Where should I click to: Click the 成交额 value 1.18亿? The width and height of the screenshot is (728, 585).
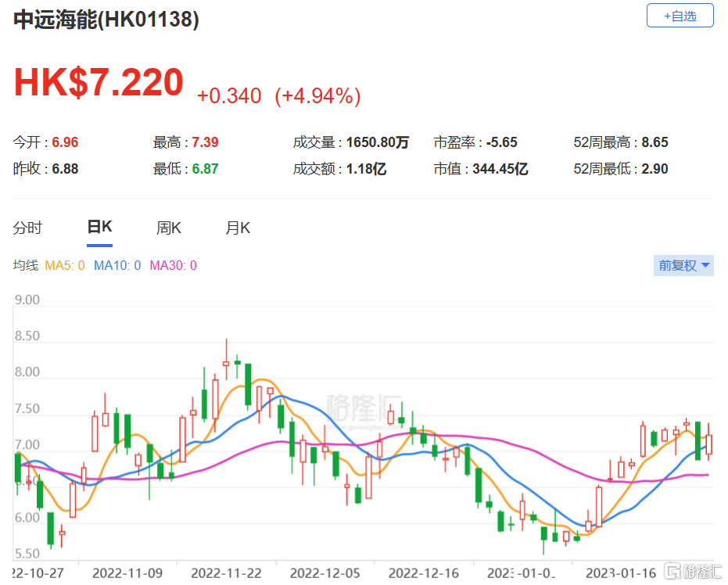click(x=366, y=168)
